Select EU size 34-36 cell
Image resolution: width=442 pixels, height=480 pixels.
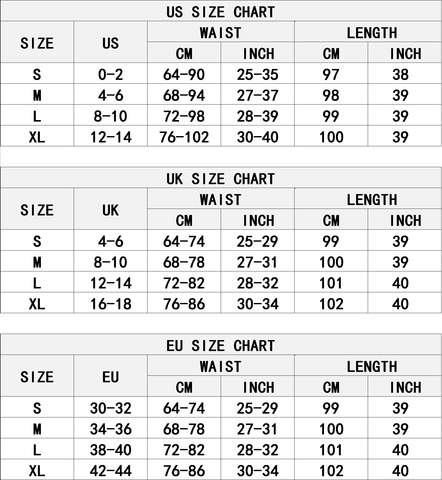pos(111,429)
